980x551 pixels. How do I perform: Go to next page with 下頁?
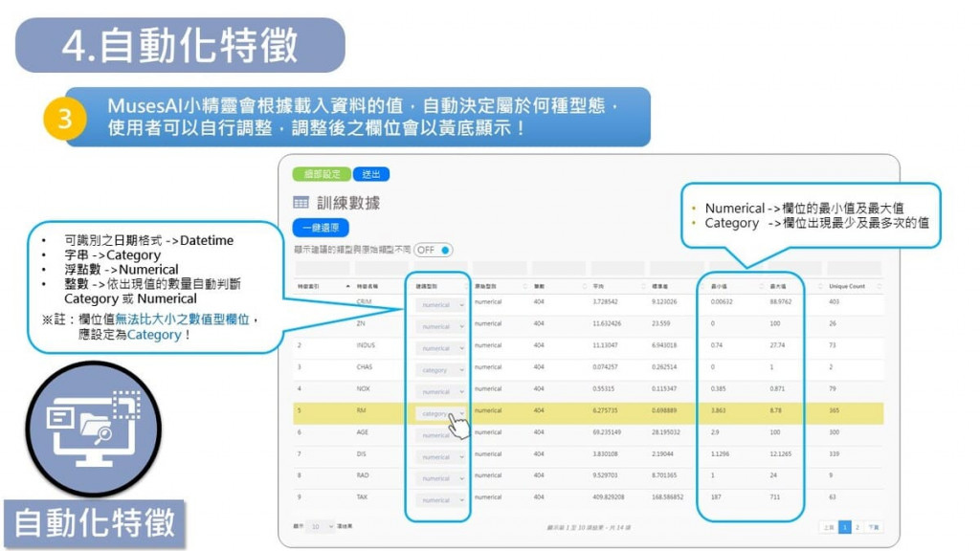873,527
